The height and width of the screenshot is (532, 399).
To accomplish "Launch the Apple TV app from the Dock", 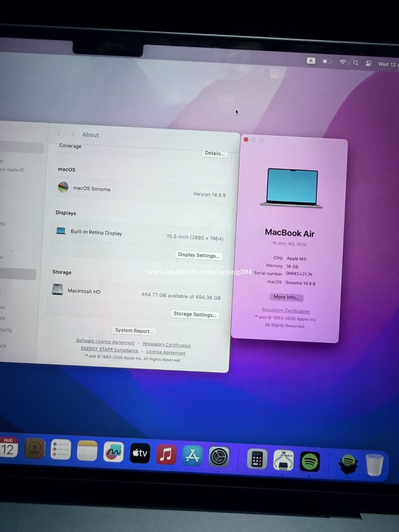I will 140,453.
